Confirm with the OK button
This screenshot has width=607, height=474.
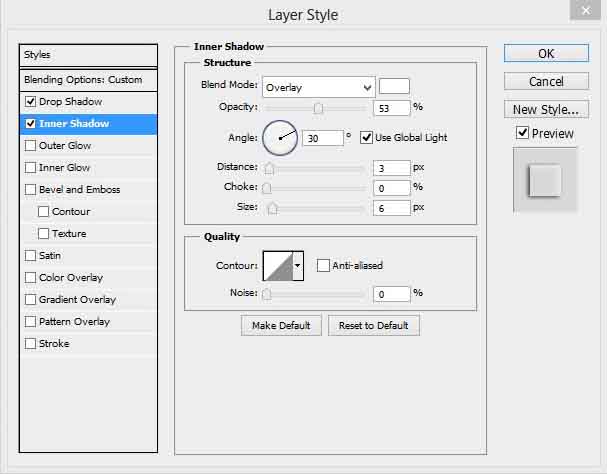coord(546,53)
